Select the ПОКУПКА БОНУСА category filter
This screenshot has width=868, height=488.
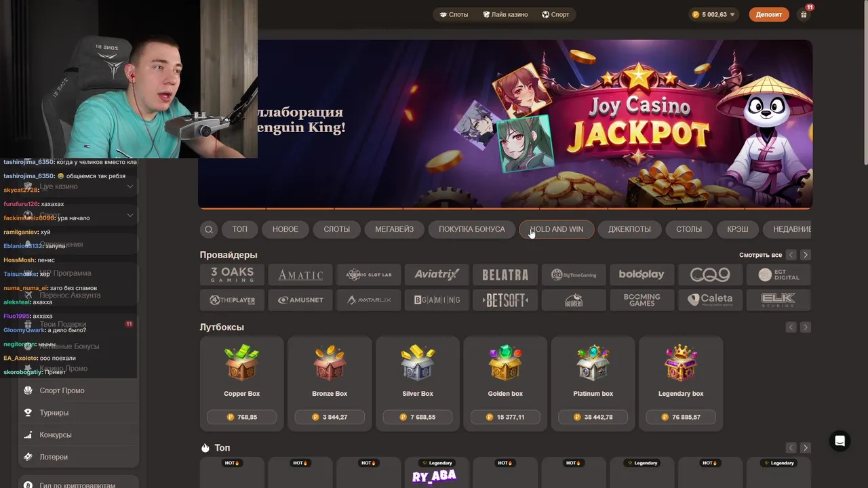point(472,229)
